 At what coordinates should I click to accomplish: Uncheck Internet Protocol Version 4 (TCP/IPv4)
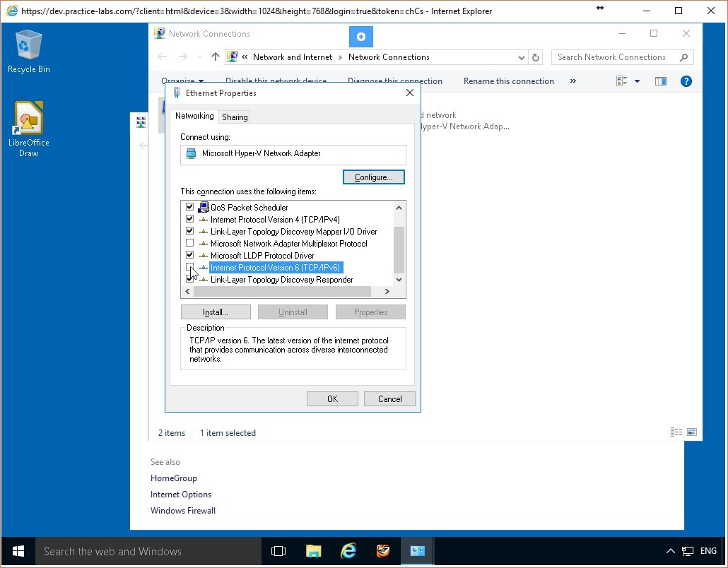click(x=189, y=219)
